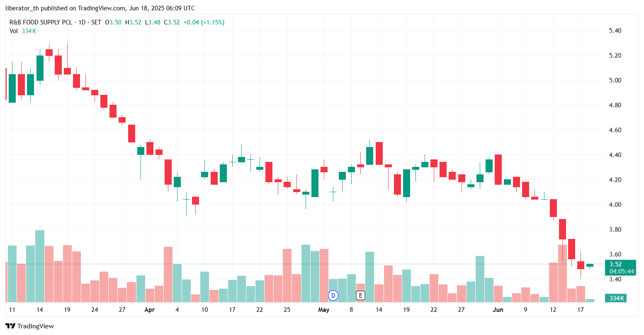644x335 pixels.
Task: Click the 12 date label on time axis
Action: [x=553, y=310]
